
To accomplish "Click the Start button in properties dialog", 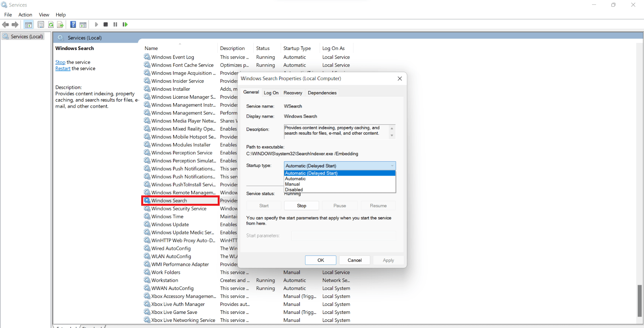I will pos(264,206).
